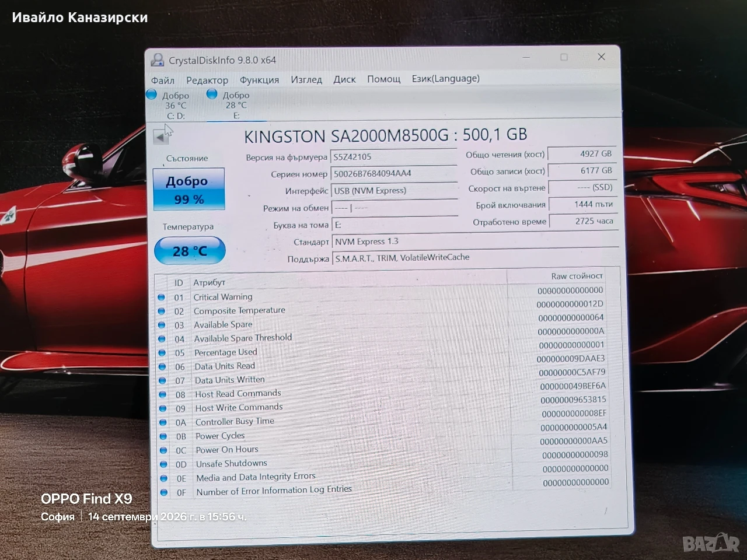Click the serial number field
The height and width of the screenshot is (560, 747).
(x=394, y=173)
